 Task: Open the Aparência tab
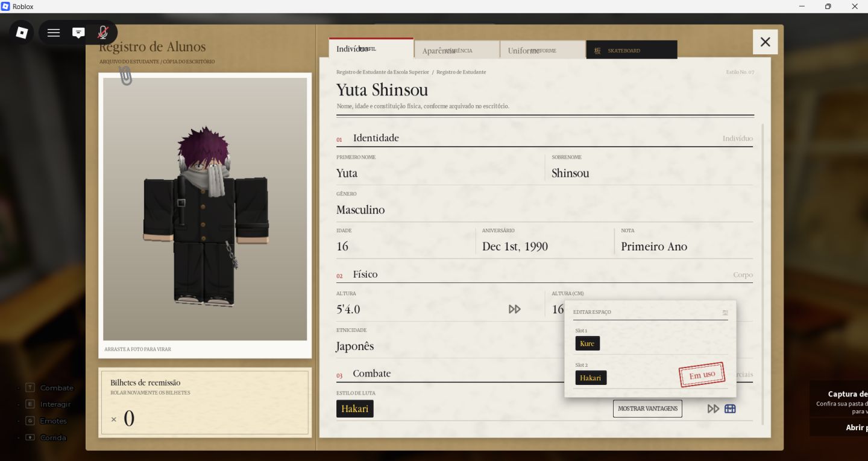click(457, 50)
